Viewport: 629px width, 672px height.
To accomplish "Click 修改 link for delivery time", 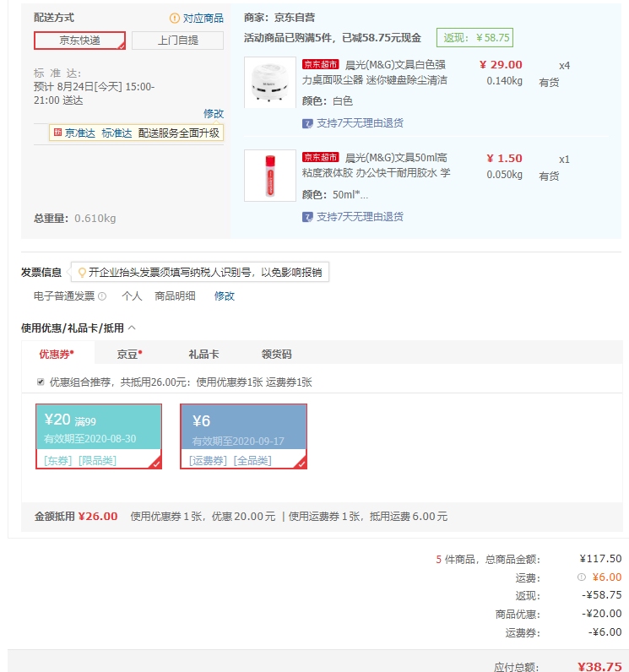I will click(214, 114).
